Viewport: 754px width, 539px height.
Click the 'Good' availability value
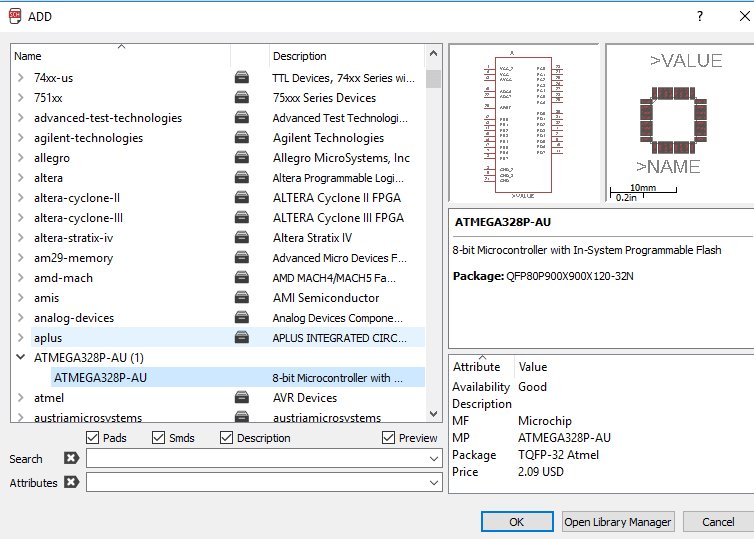pos(532,387)
